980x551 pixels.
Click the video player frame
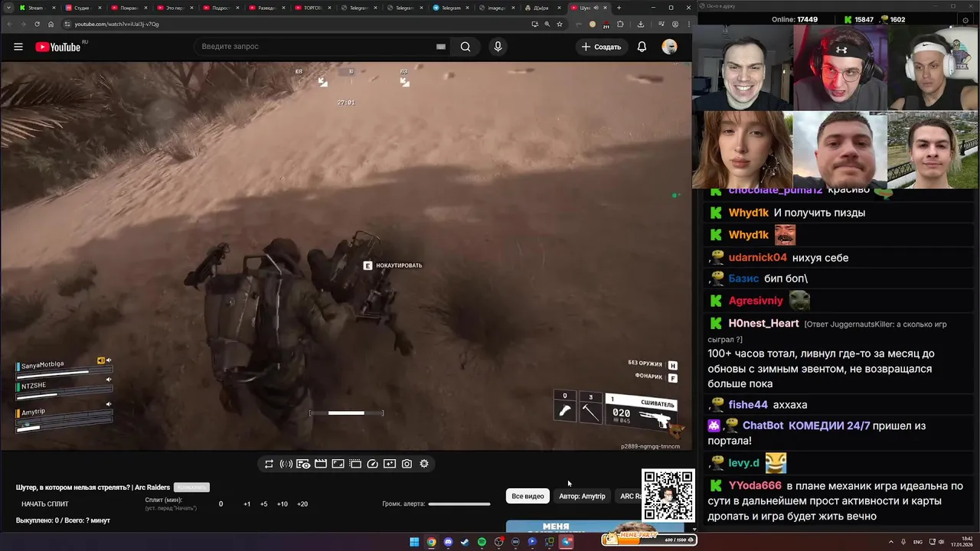[345, 256]
